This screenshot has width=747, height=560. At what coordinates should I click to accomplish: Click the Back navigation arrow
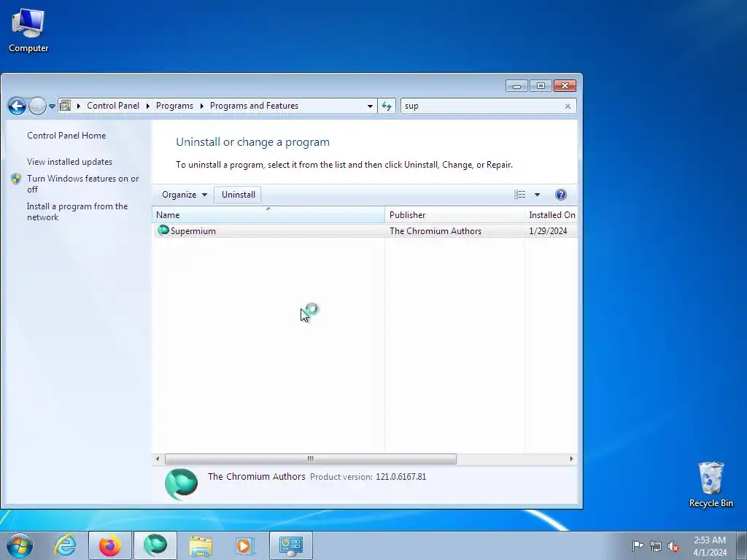pos(17,106)
